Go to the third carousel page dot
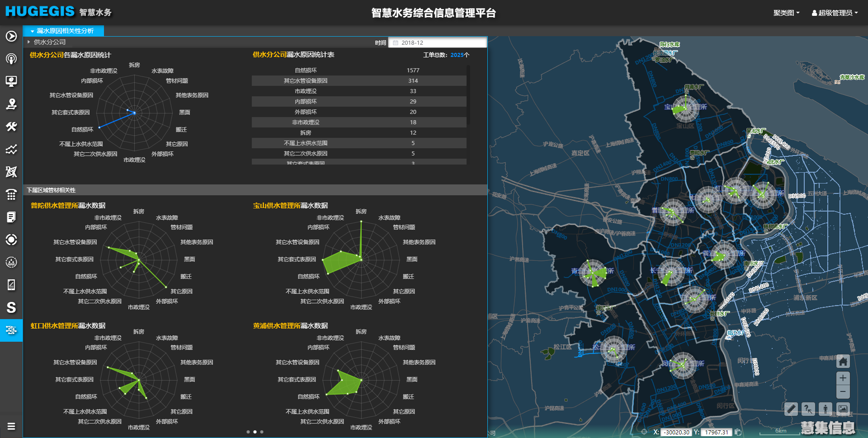 click(x=262, y=432)
